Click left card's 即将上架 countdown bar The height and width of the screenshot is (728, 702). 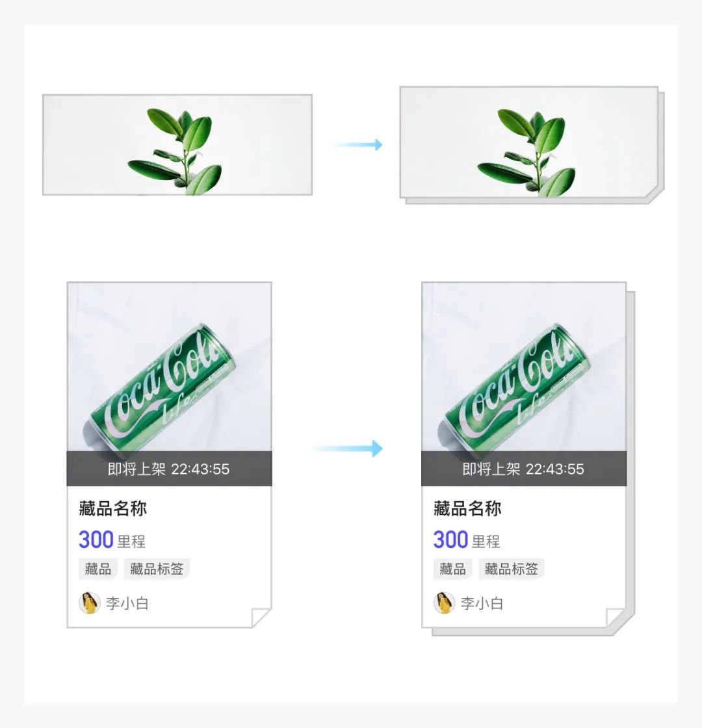pos(170,469)
